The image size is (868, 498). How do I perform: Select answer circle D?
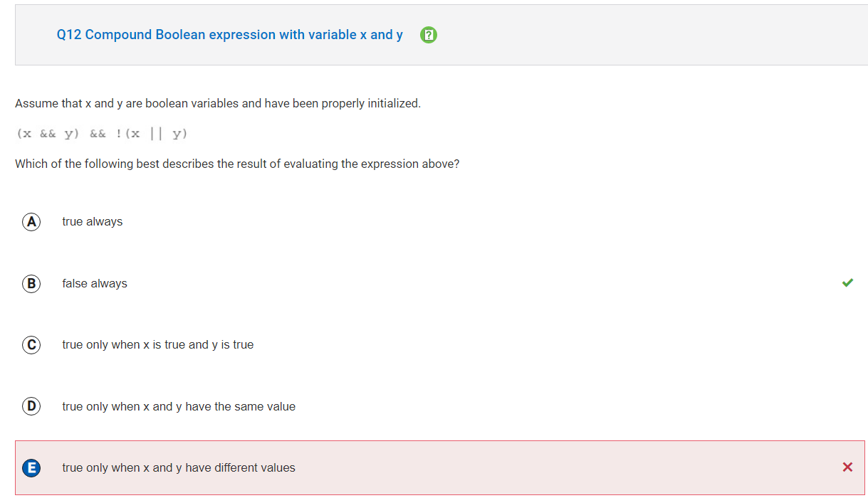pos(31,407)
